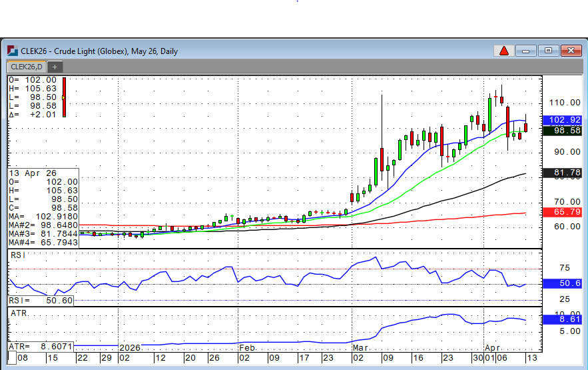Click the 13 date on time axis
This screenshot has width=588, height=370.
tap(532, 358)
